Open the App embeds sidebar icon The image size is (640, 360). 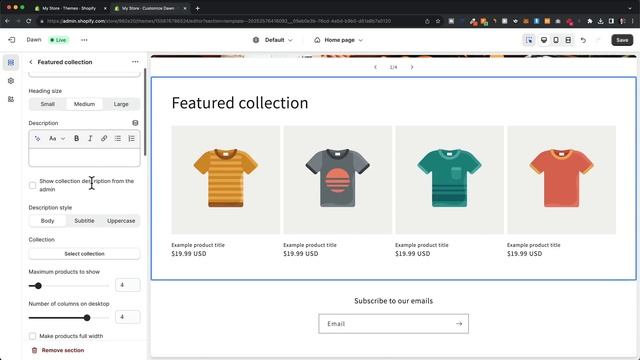tap(11, 99)
